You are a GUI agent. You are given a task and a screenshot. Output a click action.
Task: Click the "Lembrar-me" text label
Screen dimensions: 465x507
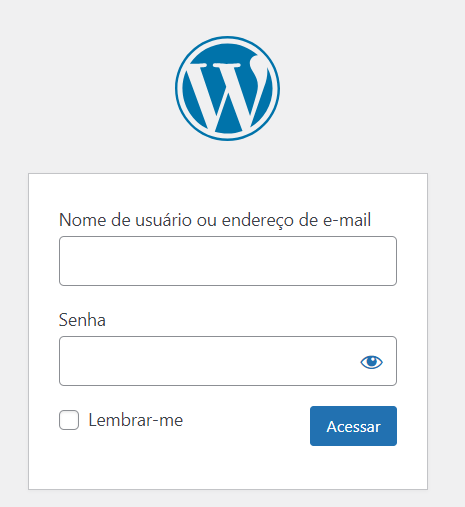coord(136,420)
